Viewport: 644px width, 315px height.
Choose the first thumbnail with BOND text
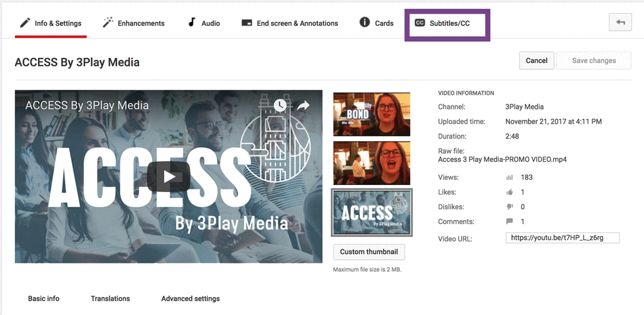point(372,114)
